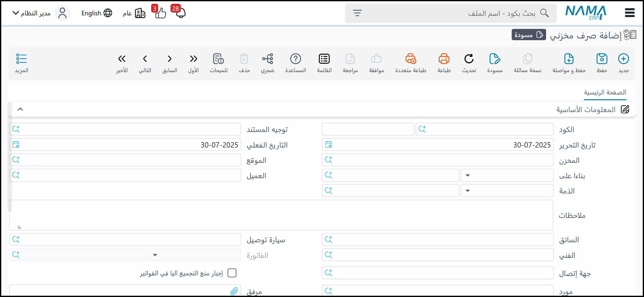Image resolution: width=644 pixels, height=297 pixels.
Task: Open the 'الذمة' type dropdown
Action: coord(507,191)
